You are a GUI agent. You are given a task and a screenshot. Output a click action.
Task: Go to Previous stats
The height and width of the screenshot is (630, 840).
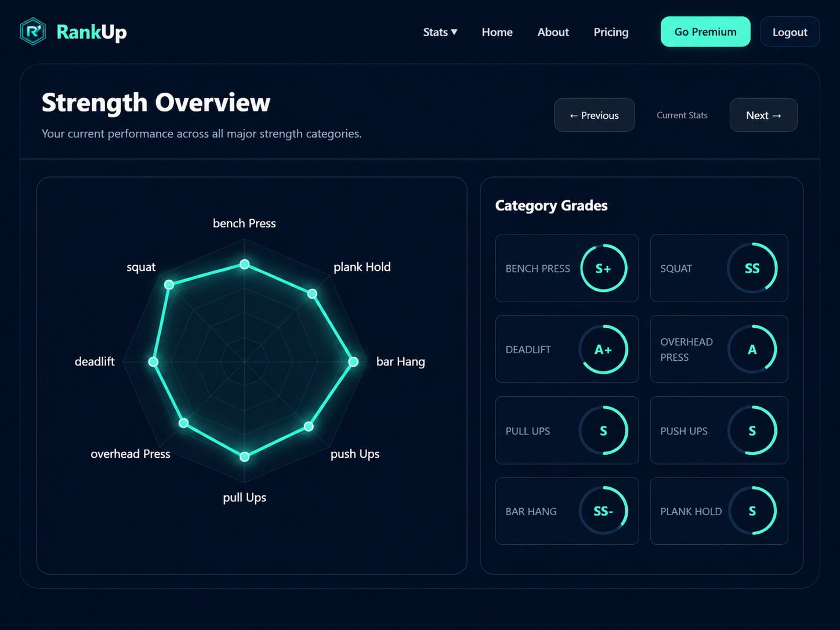(x=594, y=115)
